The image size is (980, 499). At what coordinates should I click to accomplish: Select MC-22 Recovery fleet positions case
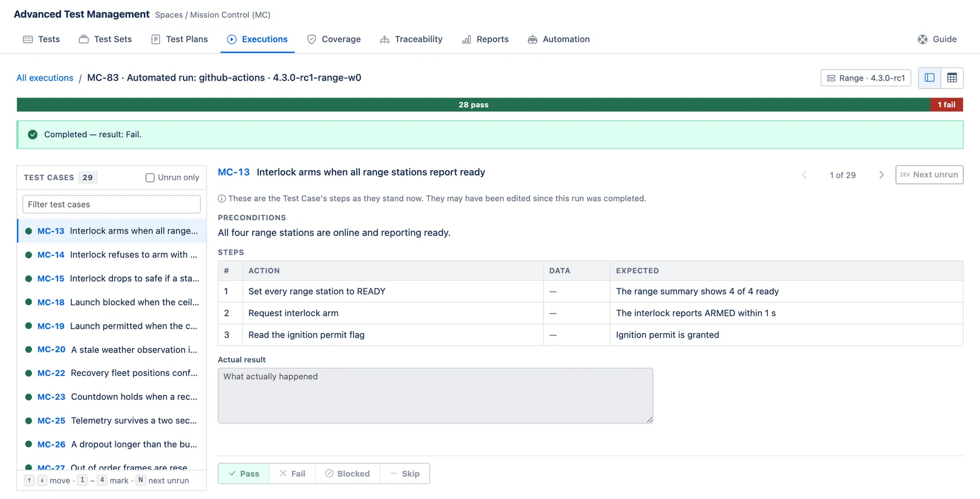tap(112, 373)
